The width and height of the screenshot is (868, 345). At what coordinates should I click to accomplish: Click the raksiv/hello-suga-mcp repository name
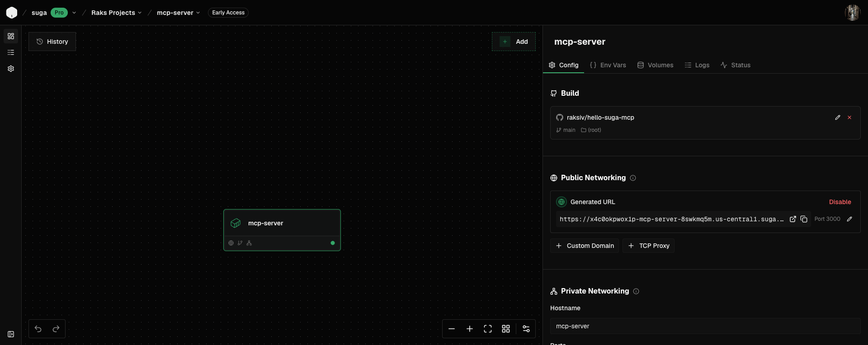tap(600, 117)
